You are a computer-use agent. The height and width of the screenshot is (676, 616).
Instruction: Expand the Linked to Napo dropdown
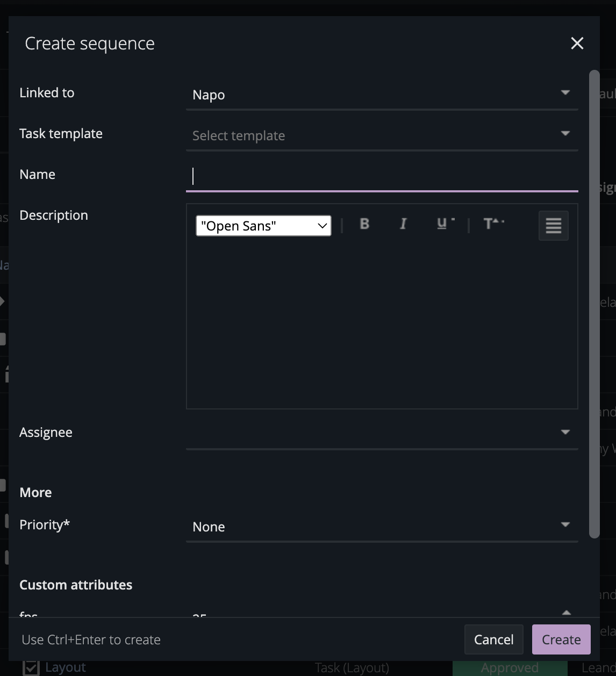pos(382,95)
